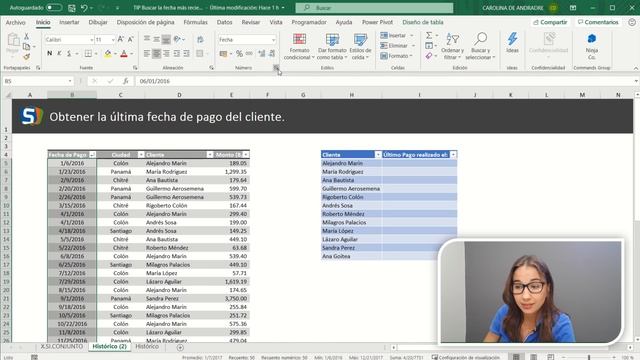
Task: Click the Cut scissors icon
Action: point(27,36)
